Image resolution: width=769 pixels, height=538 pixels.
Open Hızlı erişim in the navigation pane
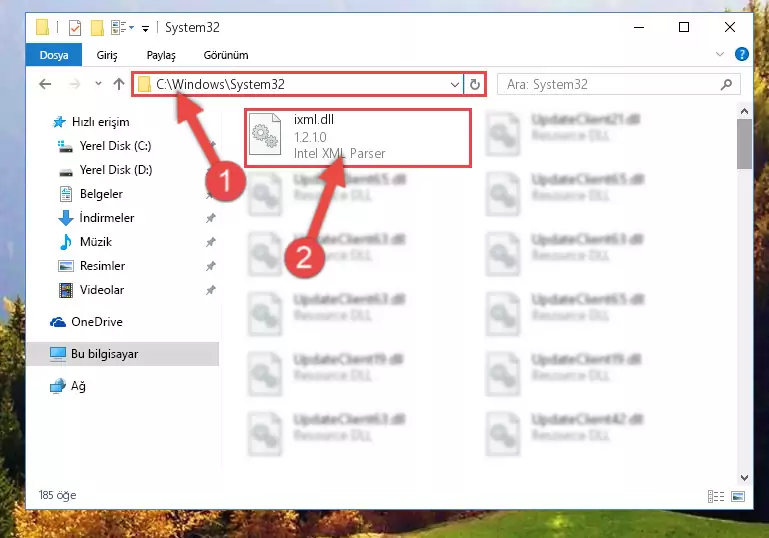point(101,122)
